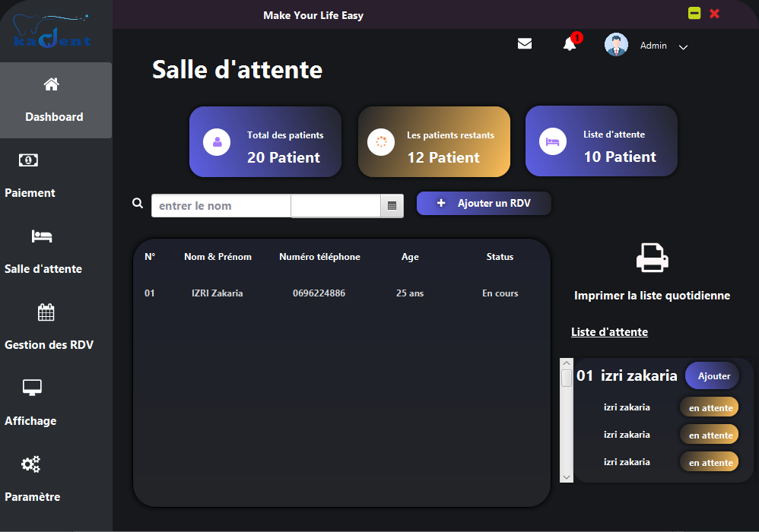Open Paiement in the sidebar
The height and width of the screenshot is (532, 759).
[x=30, y=175]
